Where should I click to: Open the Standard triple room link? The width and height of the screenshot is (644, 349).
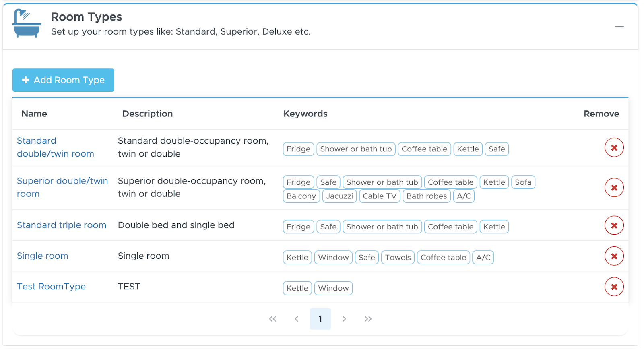point(62,225)
